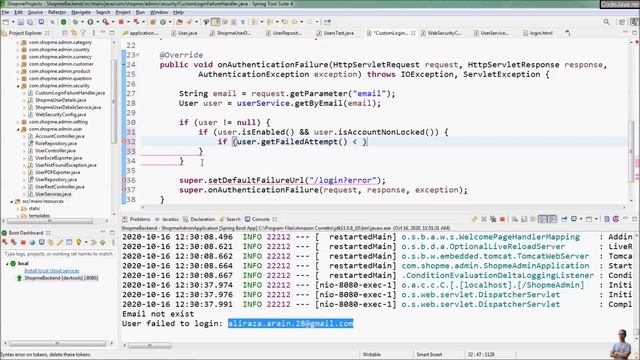Expand com.shopme.admin.category package
640x360 pixels.
(18, 42)
